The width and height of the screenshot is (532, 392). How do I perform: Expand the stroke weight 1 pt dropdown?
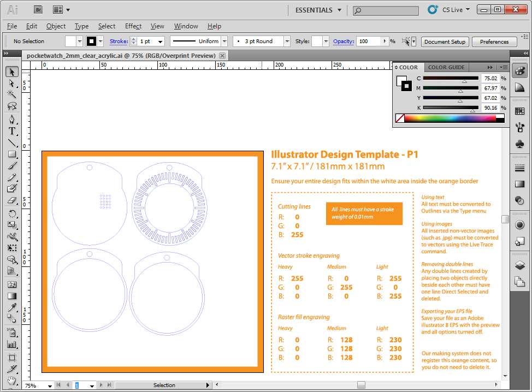pyautogui.click(x=160, y=41)
